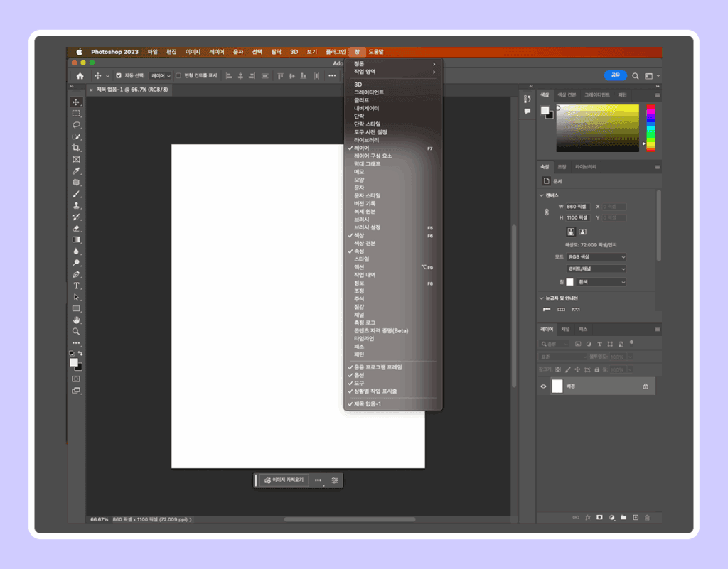Click the add layer mask icon
The height and width of the screenshot is (569, 728).
point(599,518)
